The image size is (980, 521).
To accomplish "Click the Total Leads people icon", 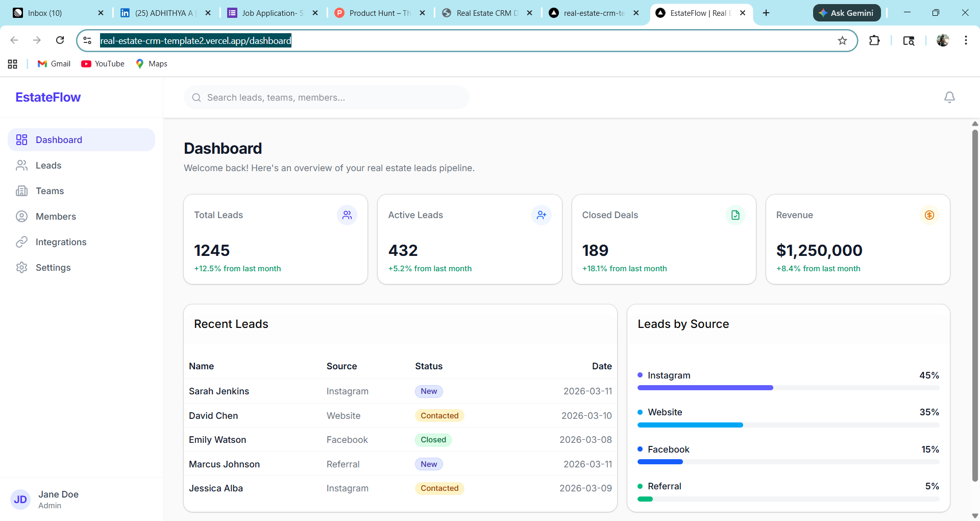I will point(347,215).
